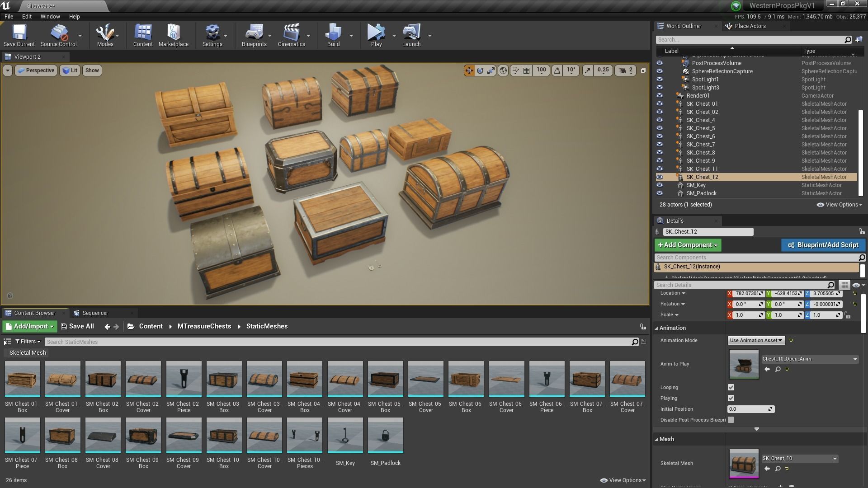Click the Perspective viewport button
Screen dimensions: 868x488
point(36,70)
